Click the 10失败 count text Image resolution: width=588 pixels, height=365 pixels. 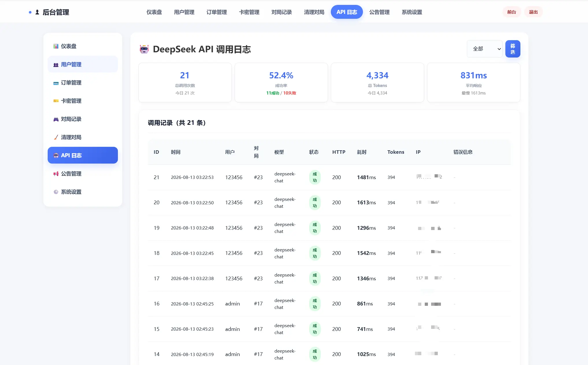tap(290, 93)
